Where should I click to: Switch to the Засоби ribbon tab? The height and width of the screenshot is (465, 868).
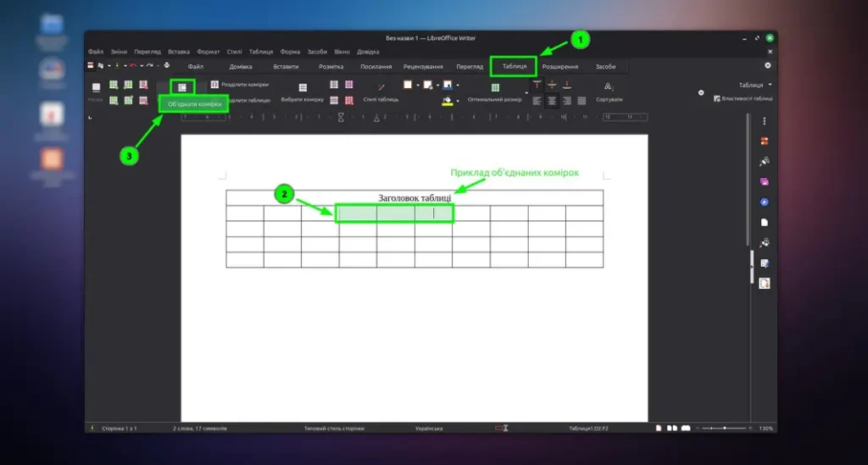[x=605, y=66]
